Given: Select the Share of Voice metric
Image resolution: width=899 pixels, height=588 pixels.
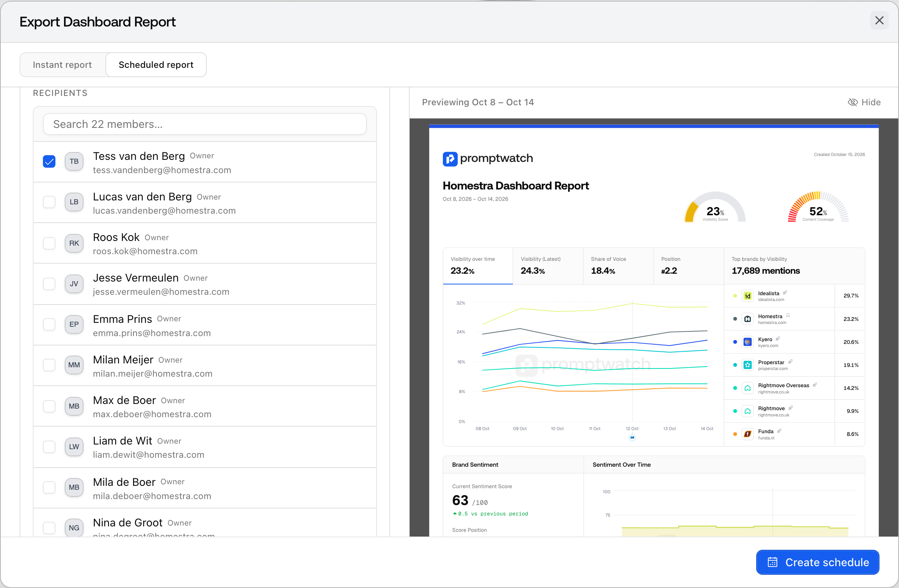Looking at the screenshot, I should [618, 266].
